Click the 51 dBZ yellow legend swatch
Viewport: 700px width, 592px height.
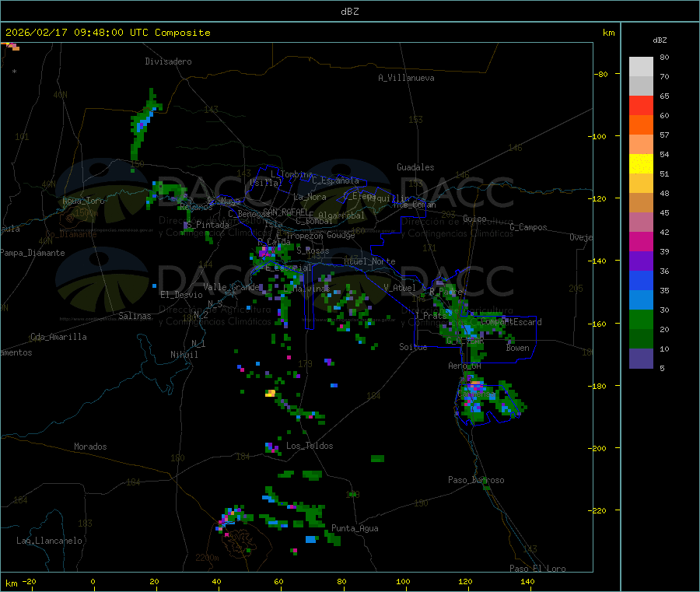point(641,164)
